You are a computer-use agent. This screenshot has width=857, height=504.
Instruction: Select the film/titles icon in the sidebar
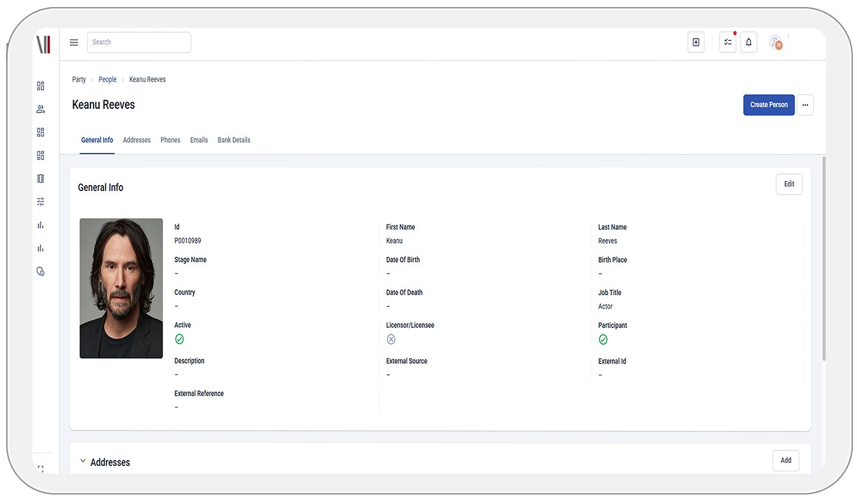point(40,178)
